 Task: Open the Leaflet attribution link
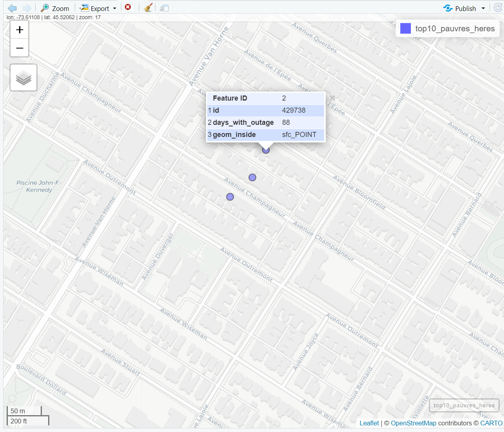pos(369,423)
